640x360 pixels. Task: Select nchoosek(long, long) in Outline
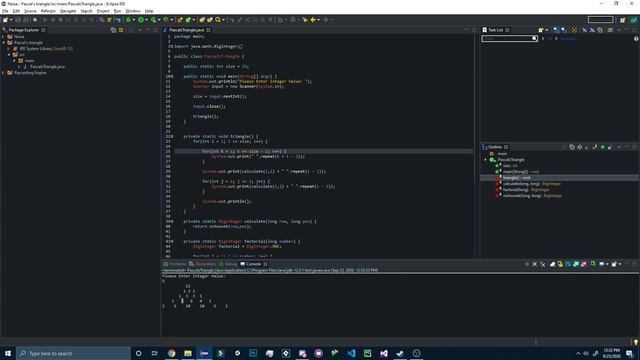pos(532,196)
